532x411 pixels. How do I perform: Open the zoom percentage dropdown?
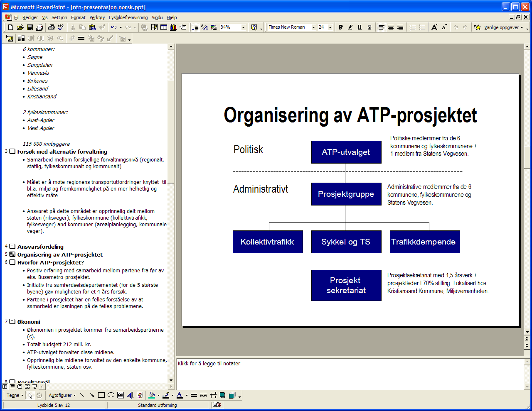pos(244,27)
